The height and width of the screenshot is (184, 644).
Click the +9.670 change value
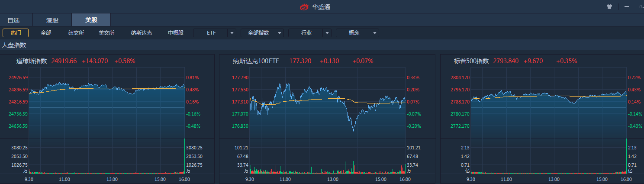533,61
